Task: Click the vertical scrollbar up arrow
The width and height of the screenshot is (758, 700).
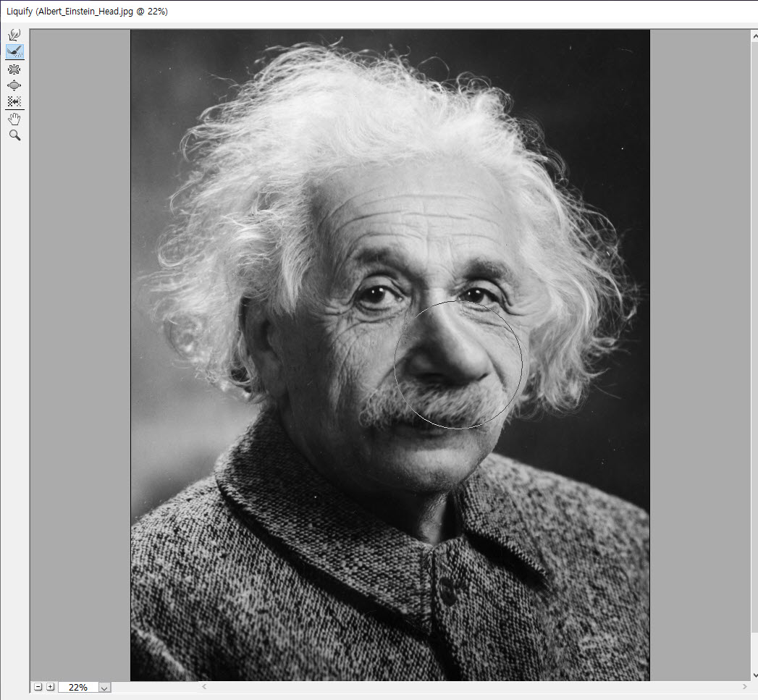Action: point(754,36)
